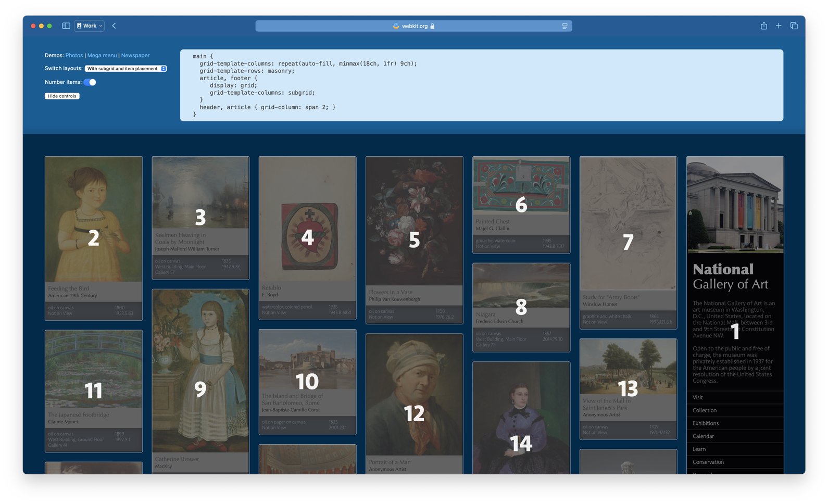Click the Jean-Baptiste-Camille Corot artist name
Viewport: 828px width, 504px height.
point(291,410)
